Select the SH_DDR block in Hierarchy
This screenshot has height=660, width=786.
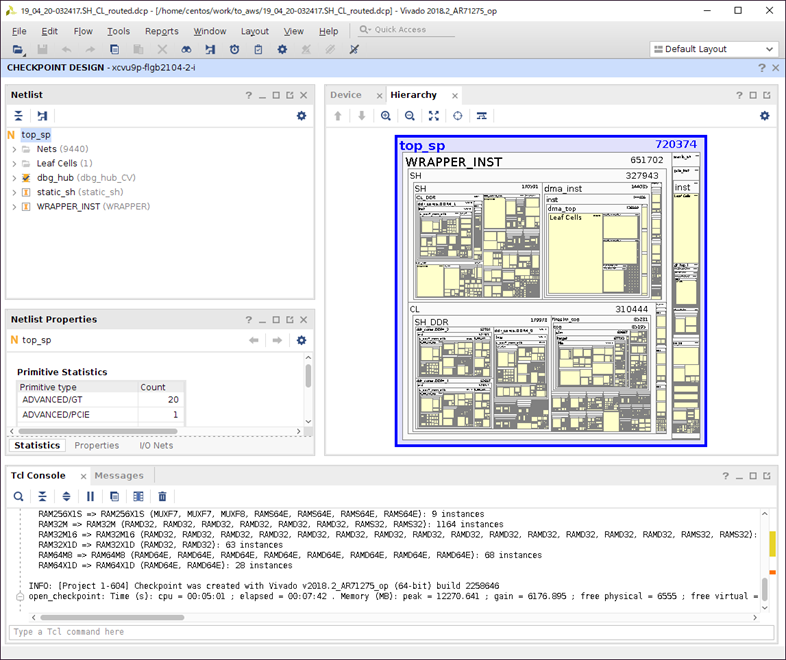point(431,322)
